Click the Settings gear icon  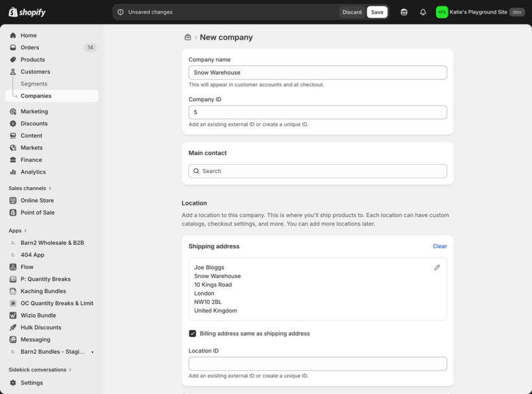pos(13,382)
